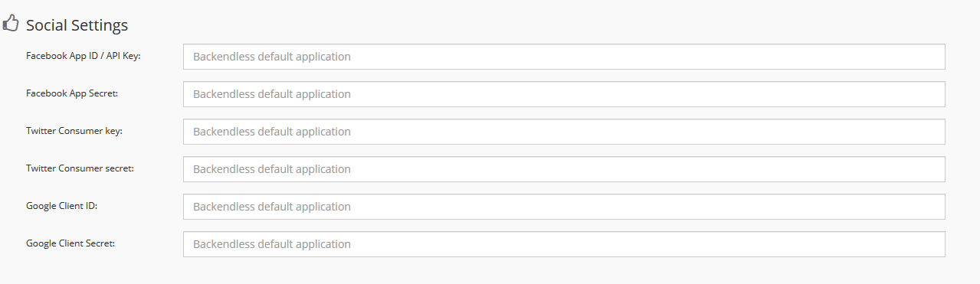Click the Twitter Consumer secret label

80,168
